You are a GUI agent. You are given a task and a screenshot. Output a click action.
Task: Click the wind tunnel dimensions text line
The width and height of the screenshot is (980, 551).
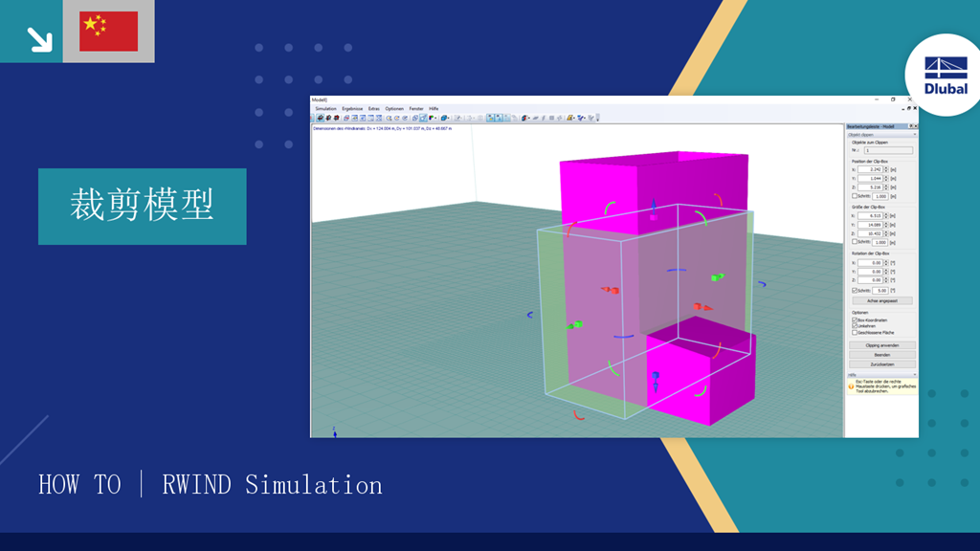(383, 128)
